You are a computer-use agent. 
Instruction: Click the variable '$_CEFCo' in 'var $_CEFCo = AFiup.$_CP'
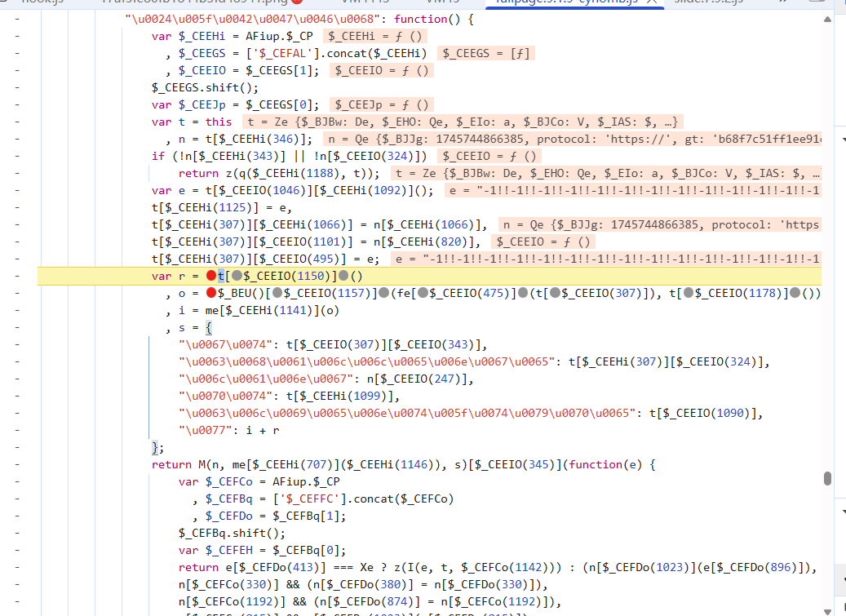228,481
